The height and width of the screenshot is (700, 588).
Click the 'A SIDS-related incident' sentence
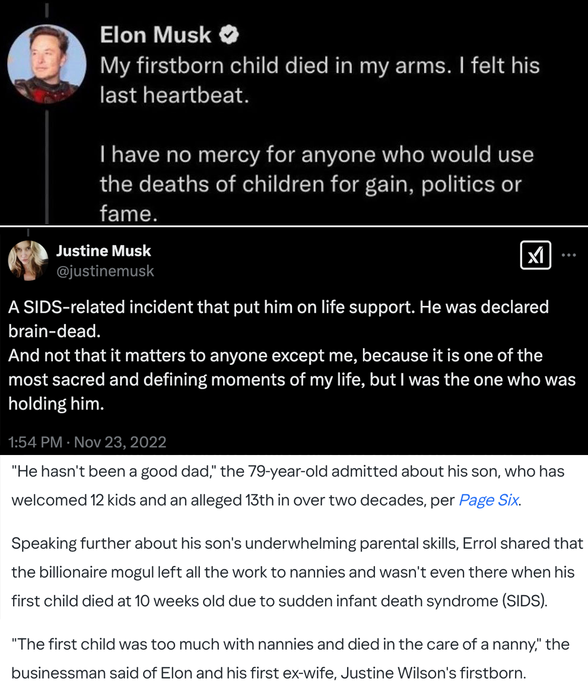coord(278,319)
